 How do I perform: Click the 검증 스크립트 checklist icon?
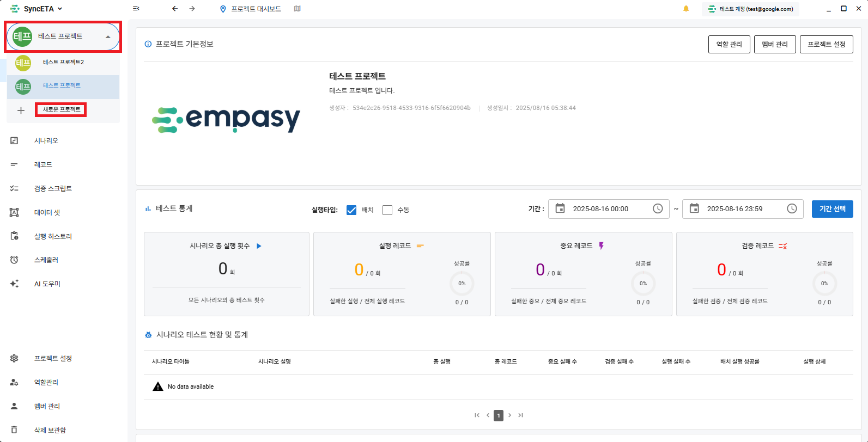(x=14, y=188)
